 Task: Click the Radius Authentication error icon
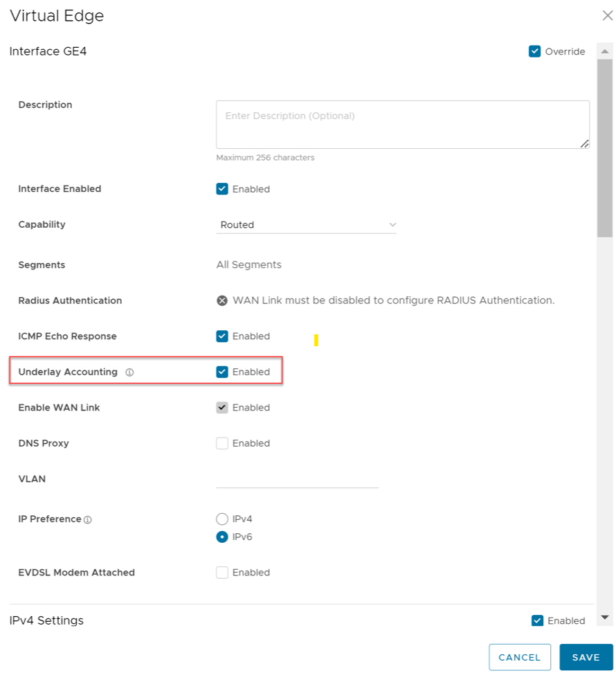222,300
